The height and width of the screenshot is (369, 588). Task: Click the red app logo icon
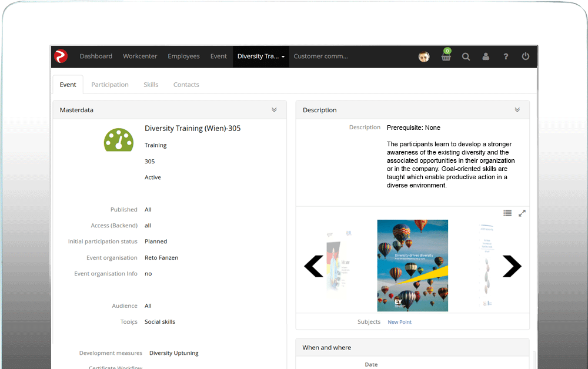point(61,56)
